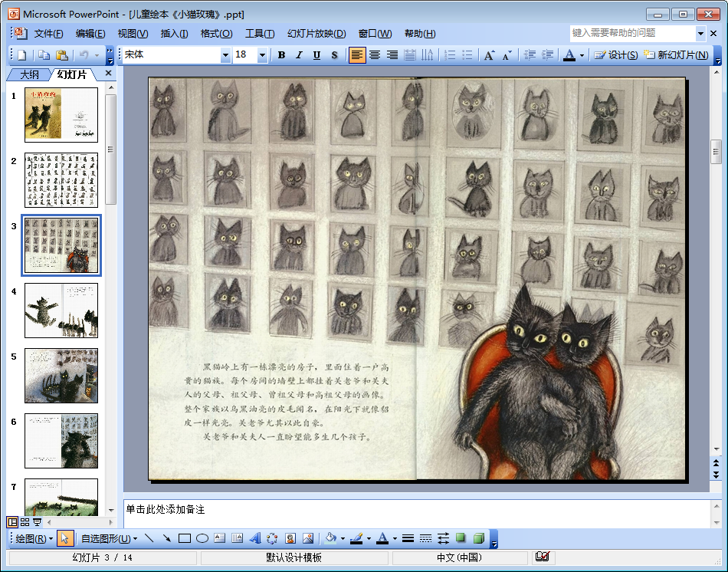This screenshot has width=728, height=572.
Task: Create a new blank presentation
Action: pyautogui.click(x=21, y=55)
